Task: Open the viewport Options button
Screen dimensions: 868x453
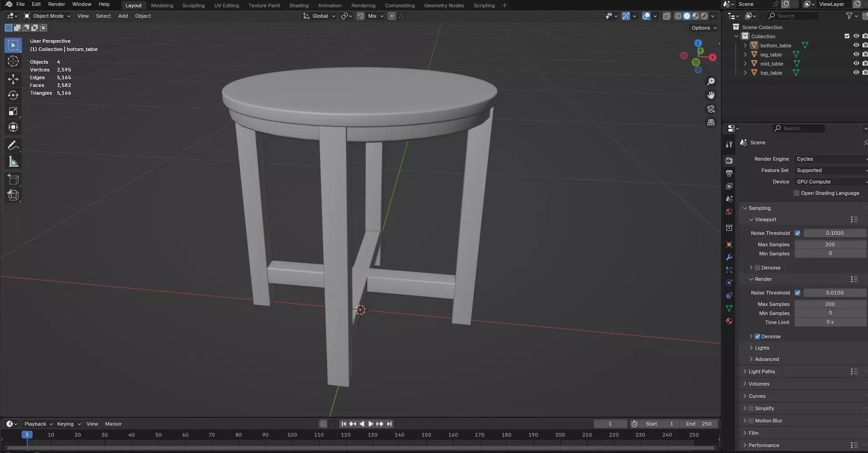Action: [x=704, y=28]
